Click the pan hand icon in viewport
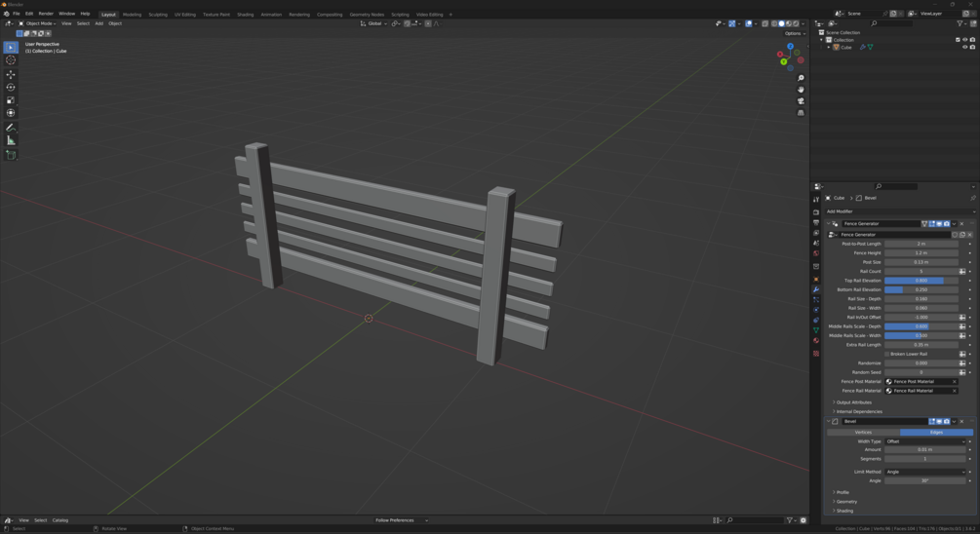Screen dimensions: 980x534 (x=801, y=90)
